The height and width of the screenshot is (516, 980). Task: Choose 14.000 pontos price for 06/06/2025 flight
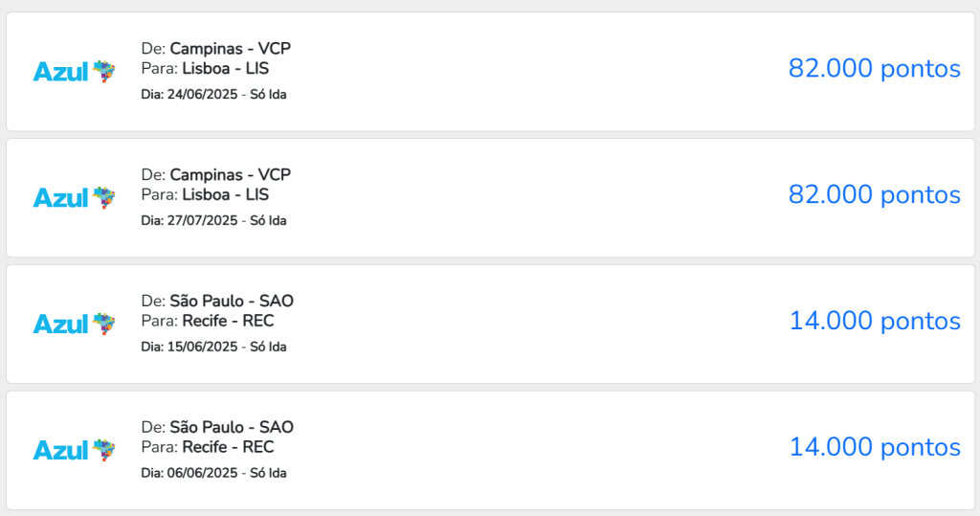874,447
